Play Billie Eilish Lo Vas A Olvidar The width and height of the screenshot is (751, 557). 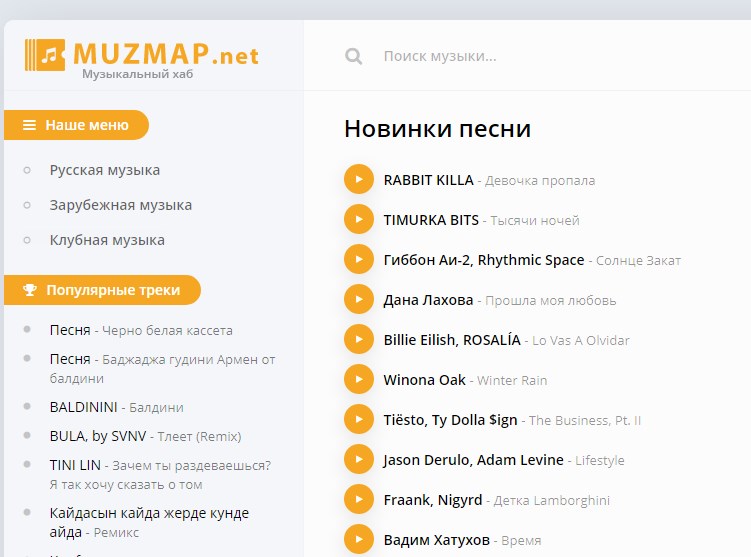click(359, 339)
